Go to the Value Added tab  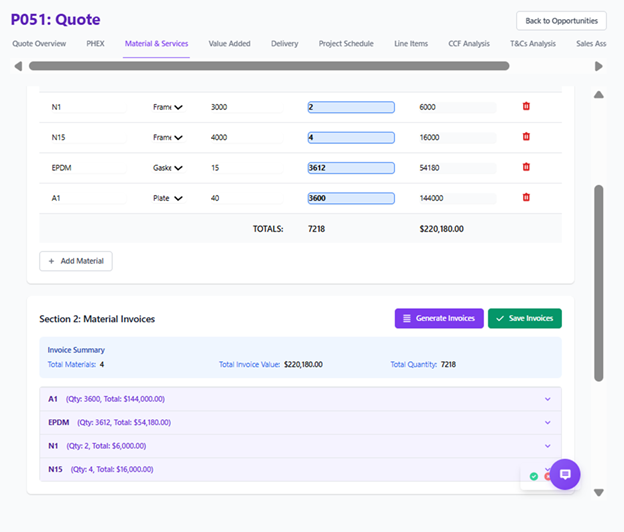click(x=229, y=44)
